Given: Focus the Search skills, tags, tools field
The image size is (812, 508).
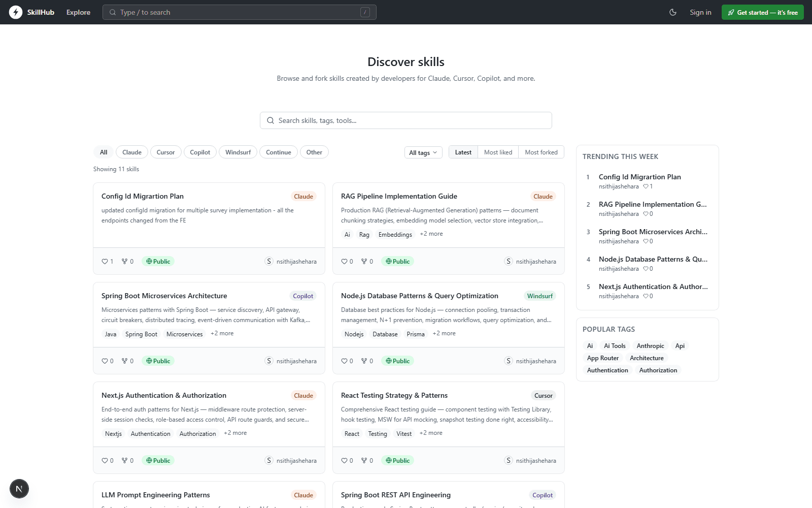Looking at the screenshot, I should pos(406,120).
